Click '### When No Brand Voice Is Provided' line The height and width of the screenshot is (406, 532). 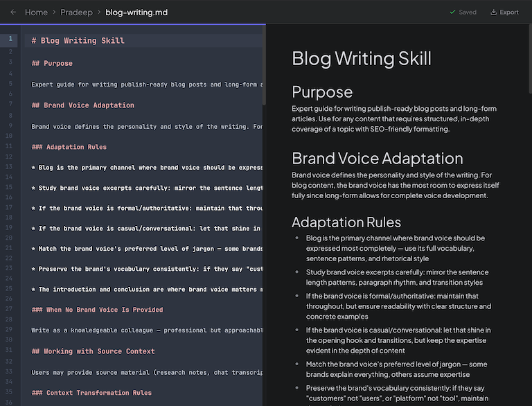(x=97, y=310)
